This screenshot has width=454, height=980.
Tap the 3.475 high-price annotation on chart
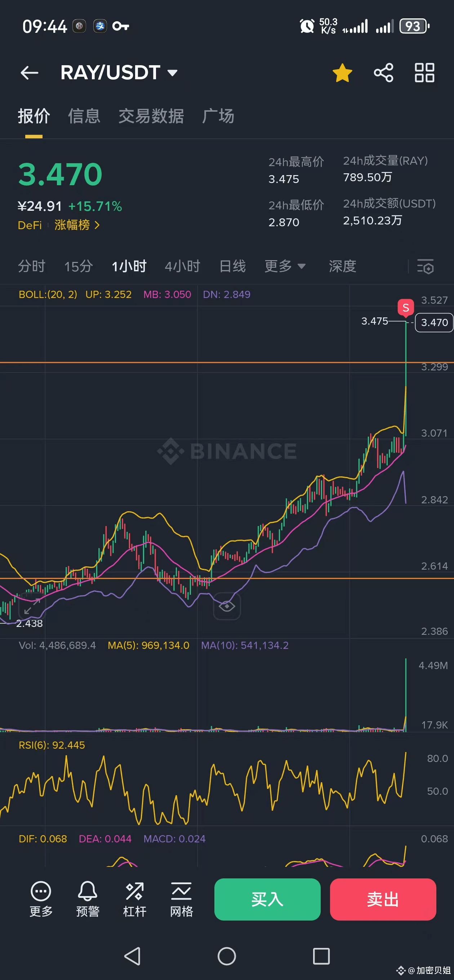374,321
